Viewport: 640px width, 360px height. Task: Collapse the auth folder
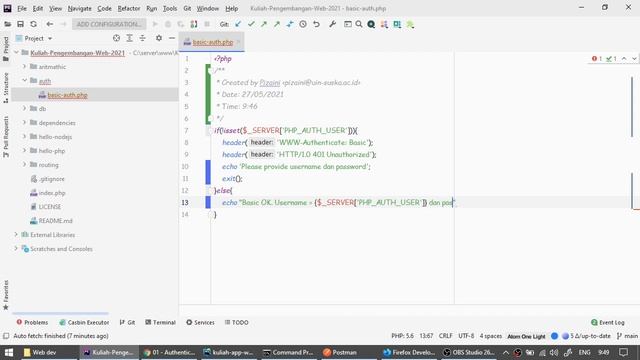[x=24, y=80]
